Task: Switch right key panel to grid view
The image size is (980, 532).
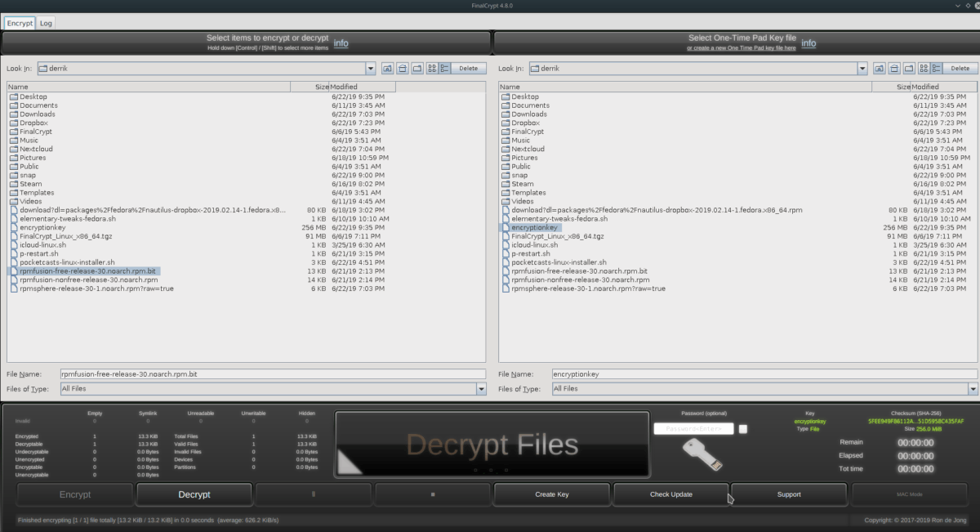Action: pyautogui.click(x=922, y=69)
